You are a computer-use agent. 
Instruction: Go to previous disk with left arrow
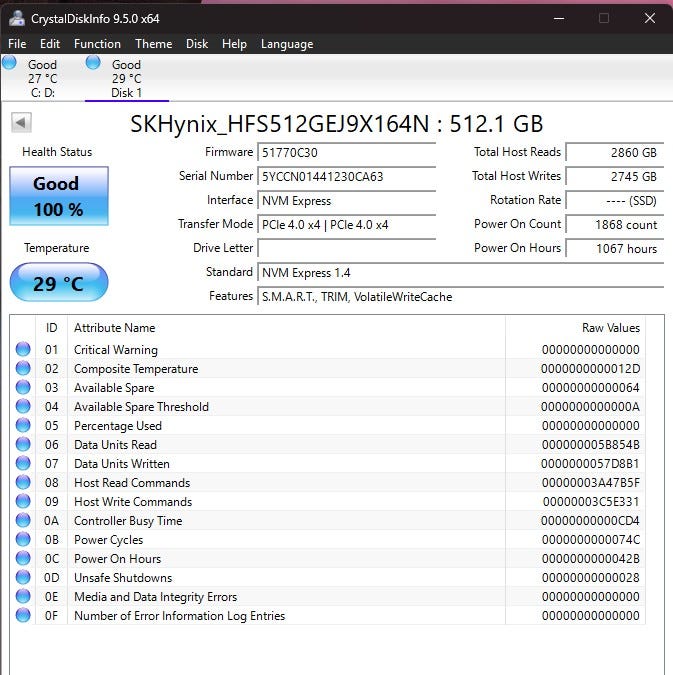click(x=21, y=123)
